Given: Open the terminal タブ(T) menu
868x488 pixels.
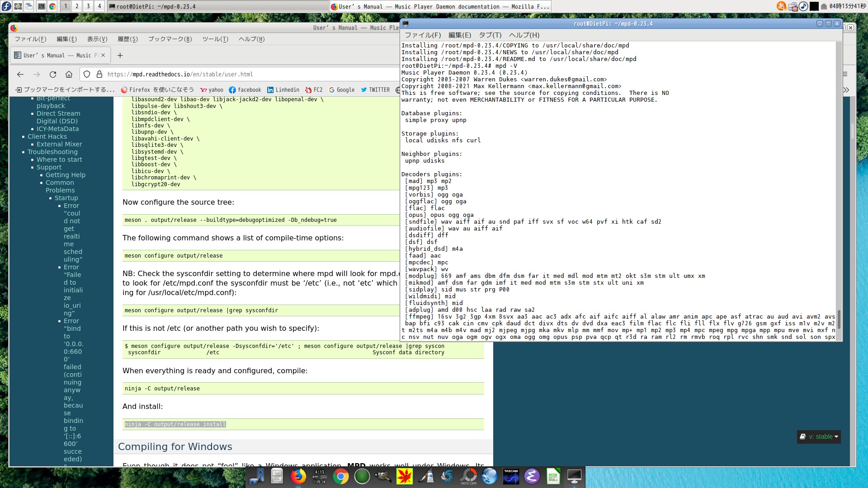Looking at the screenshot, I should 490,35.
